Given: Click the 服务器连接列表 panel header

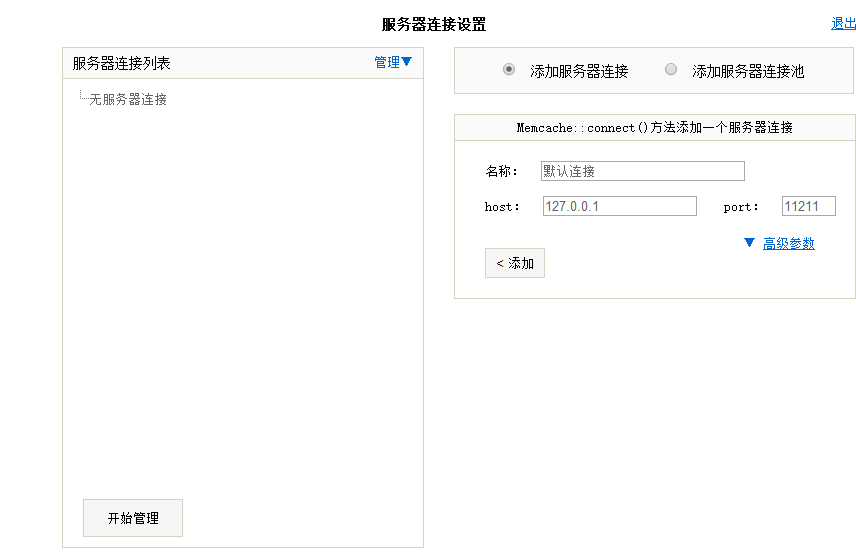Looking at the screenshot, I should (122, 63).
